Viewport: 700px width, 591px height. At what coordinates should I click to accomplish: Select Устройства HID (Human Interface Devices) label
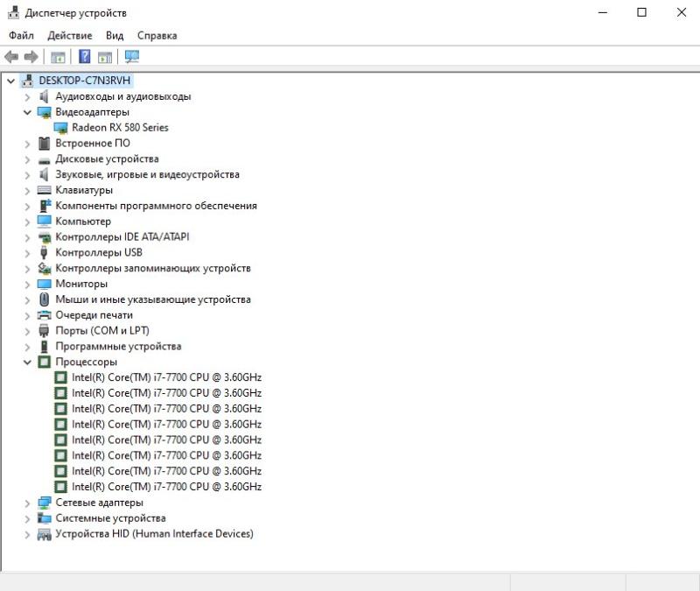pyautogui.click(x=155, y=534)
